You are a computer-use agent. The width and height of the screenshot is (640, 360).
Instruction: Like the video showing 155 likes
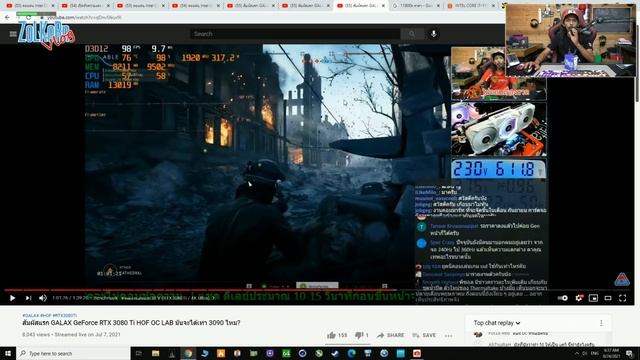(337, 335)
